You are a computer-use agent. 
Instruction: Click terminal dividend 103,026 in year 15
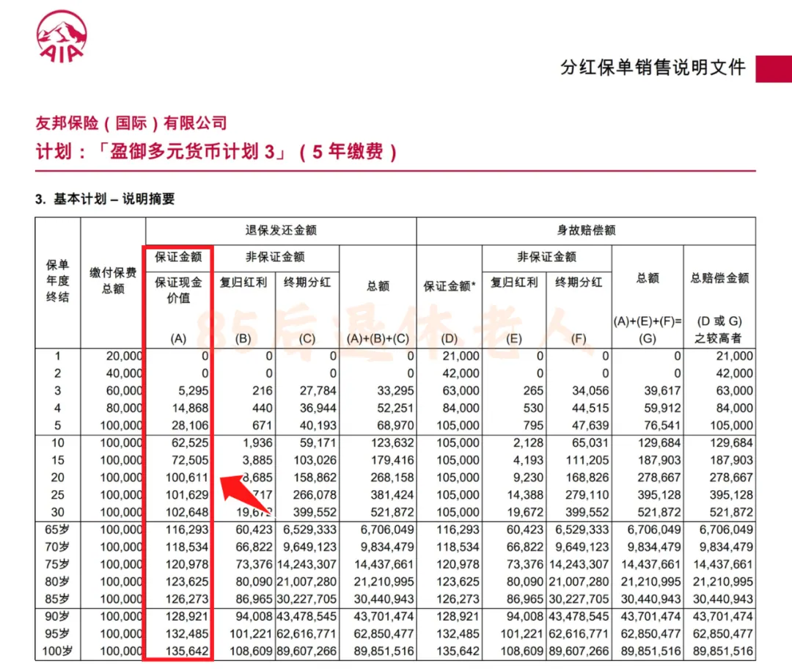coord(315,460)
